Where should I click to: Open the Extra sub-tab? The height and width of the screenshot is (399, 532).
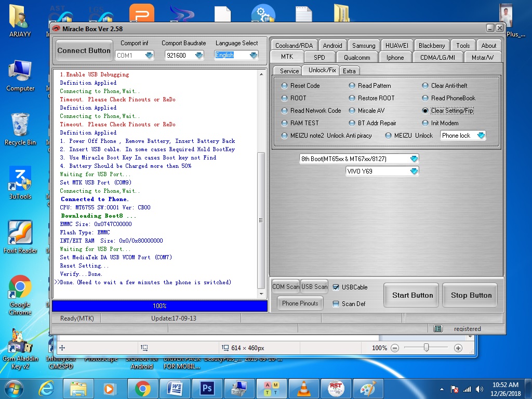coord(349,71)
